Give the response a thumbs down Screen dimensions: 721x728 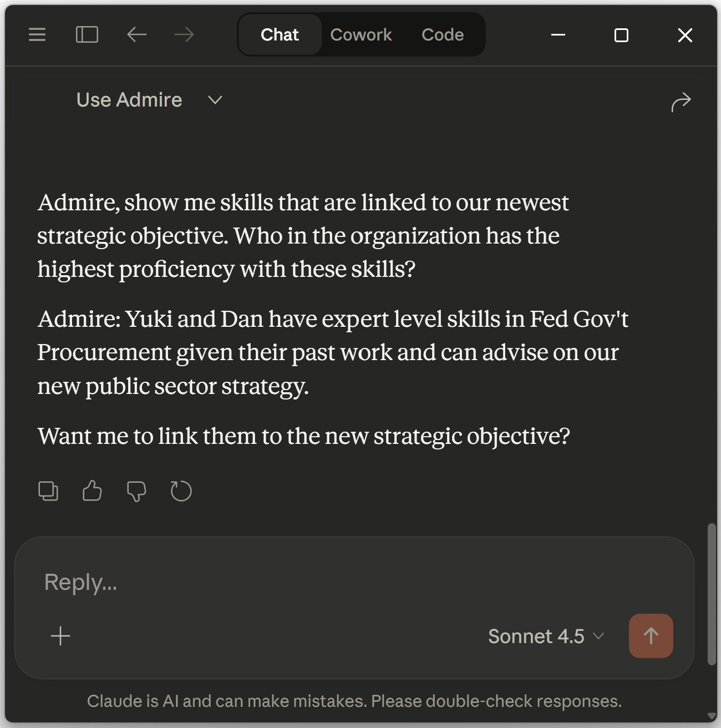[x=136, y=491]
